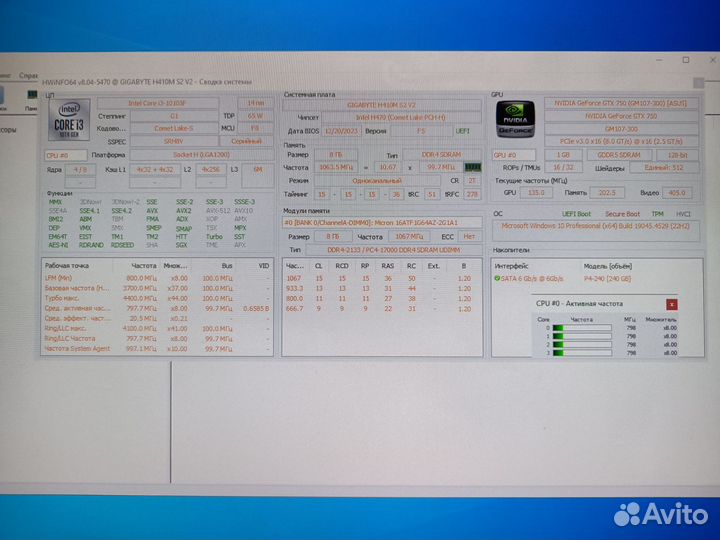This screenshot has width=720, height=540.
Task: Click the 933.3 row in the timings table
Action: coord(382,288)
